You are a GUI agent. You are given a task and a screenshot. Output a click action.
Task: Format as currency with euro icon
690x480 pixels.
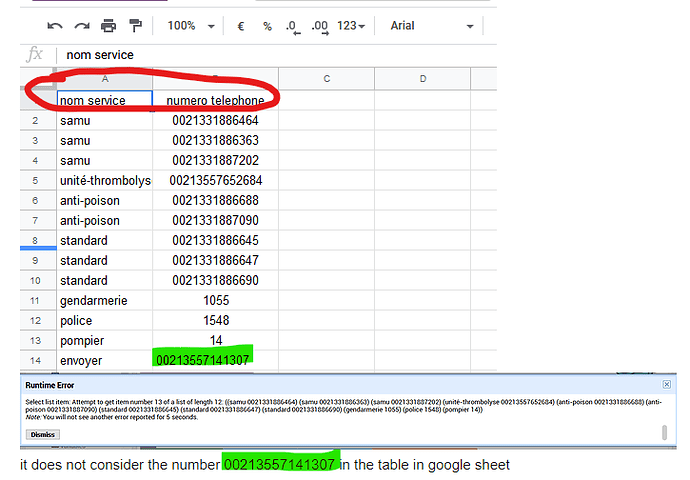coord(241,26)
